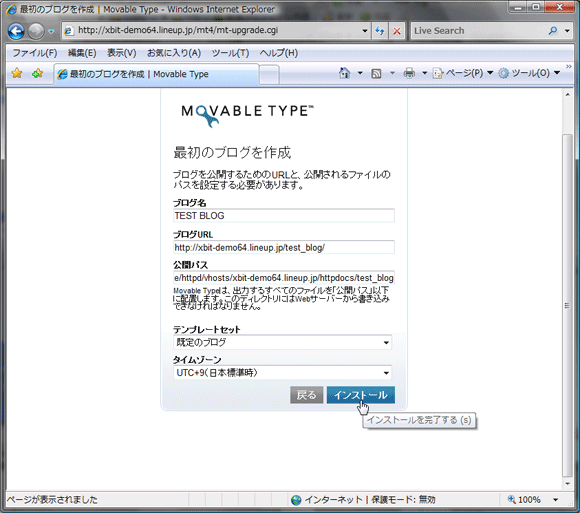The height and width of the screenshot is (513, 580).
Task: Open the 編集(E) menu
Action: click(82, 53)
